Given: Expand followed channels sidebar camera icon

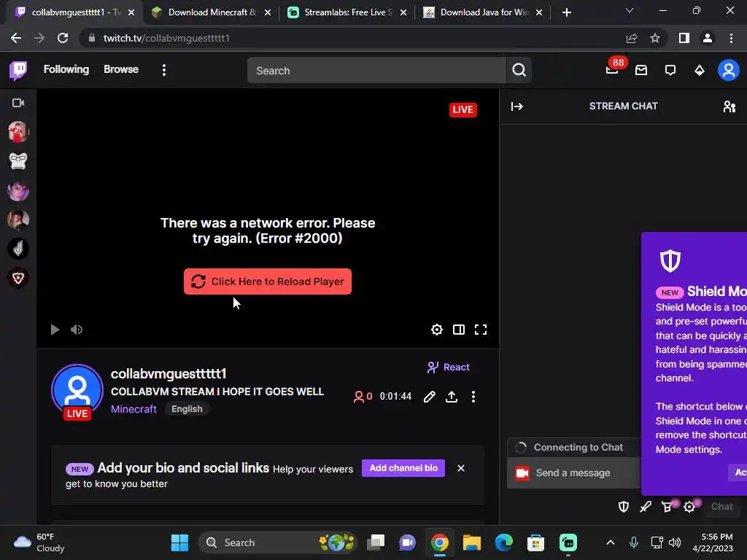Looking at the screenshot, I should (18, 103).
